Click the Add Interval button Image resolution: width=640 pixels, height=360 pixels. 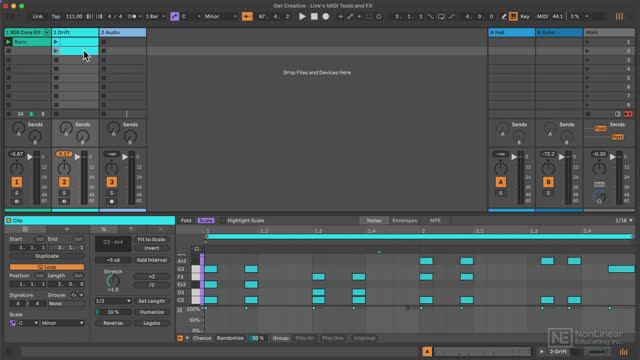(151, 260)
